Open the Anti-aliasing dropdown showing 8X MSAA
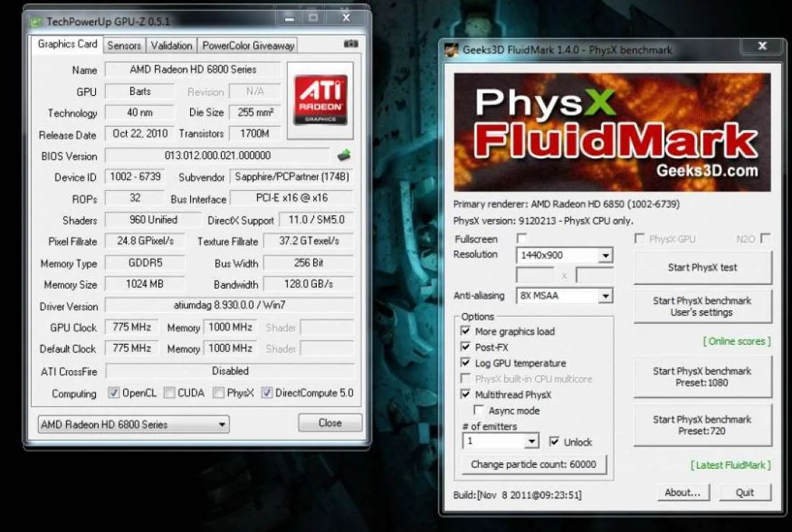Viewport: 792px width, 532px height. tap(564, 296)
